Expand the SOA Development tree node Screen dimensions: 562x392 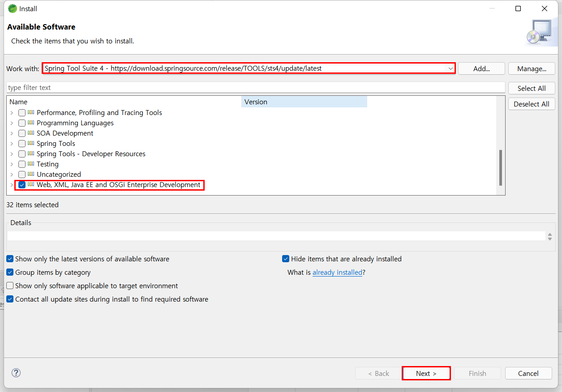[x=12, y=133]
